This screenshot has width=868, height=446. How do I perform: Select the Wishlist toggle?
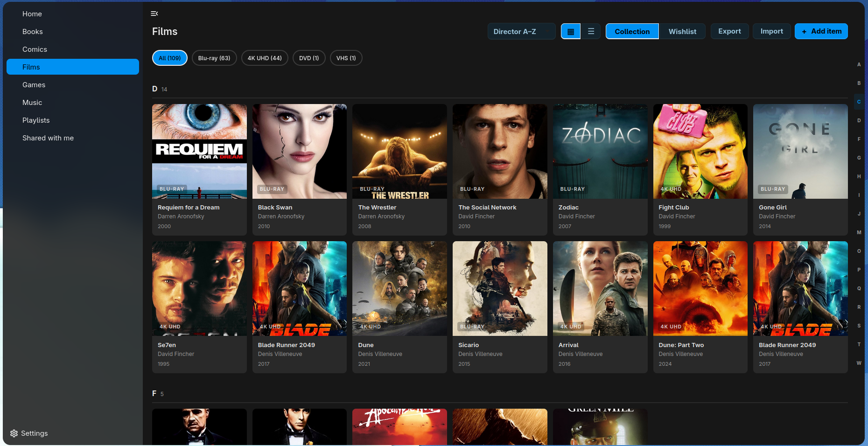pyautogui.click(x=682, y=31)
